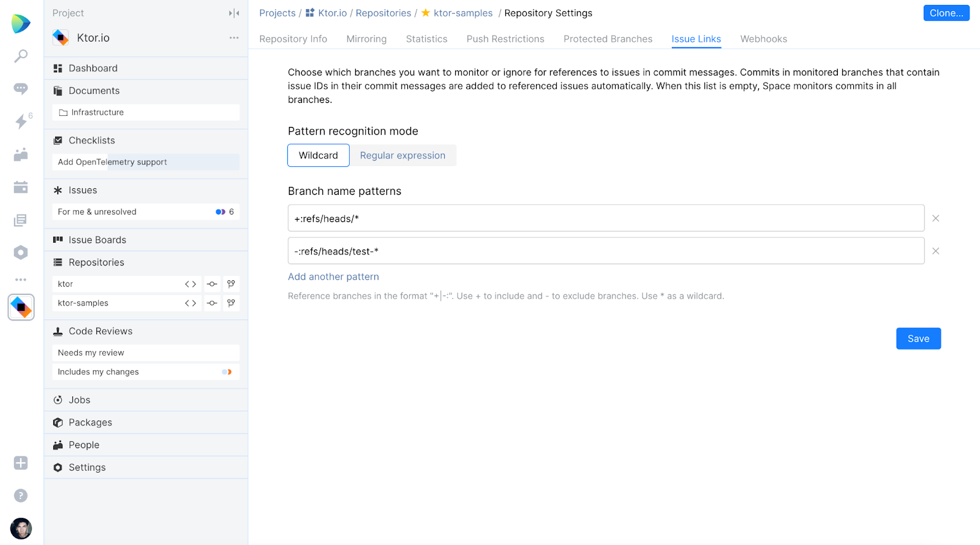Select the Ktor.io project icon in left rail
980x545 pixels.
coord(21,307)
